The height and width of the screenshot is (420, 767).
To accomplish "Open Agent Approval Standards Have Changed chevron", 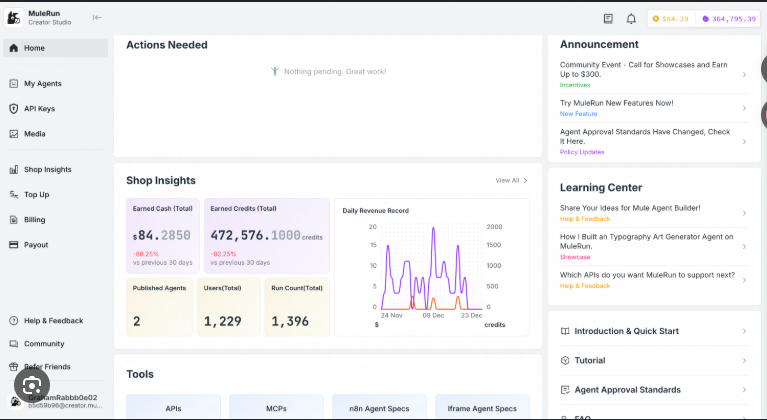I will click(x=744, y=142).
